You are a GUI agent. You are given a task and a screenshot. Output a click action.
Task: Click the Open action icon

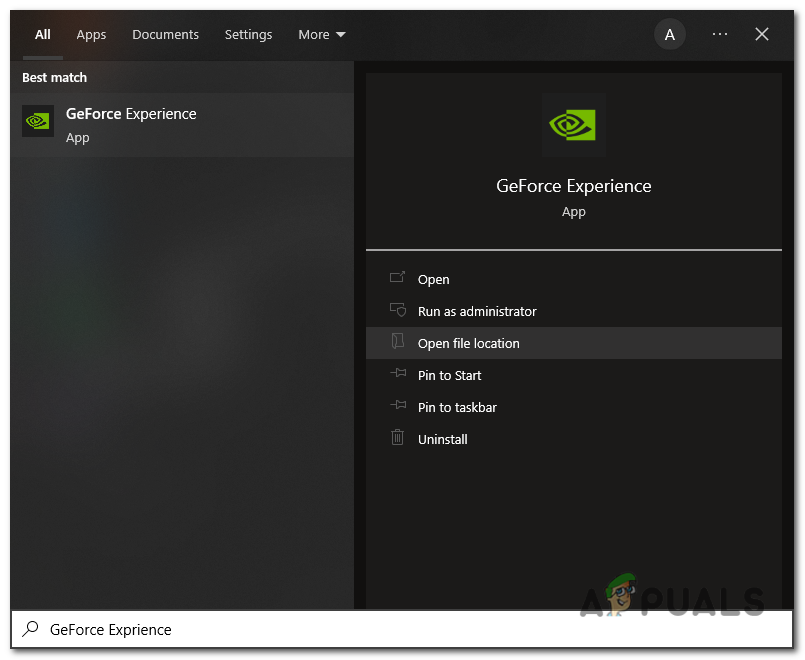398,279
